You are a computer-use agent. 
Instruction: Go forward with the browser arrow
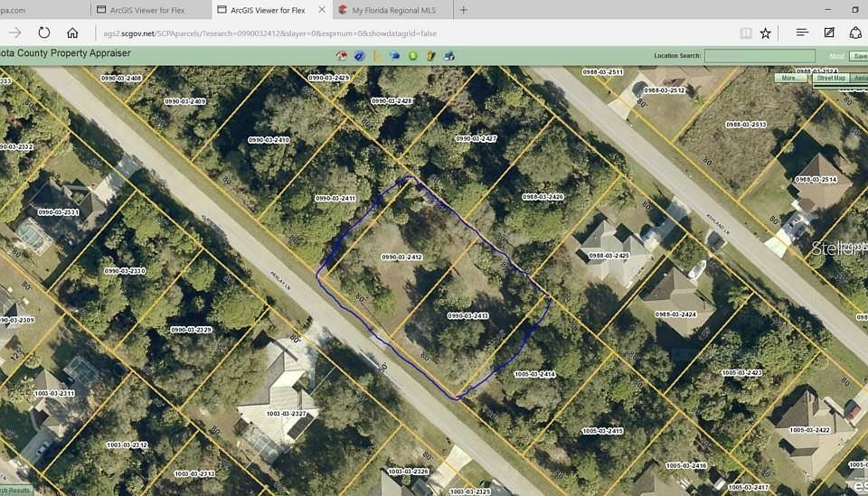click(x=15, y=33)
